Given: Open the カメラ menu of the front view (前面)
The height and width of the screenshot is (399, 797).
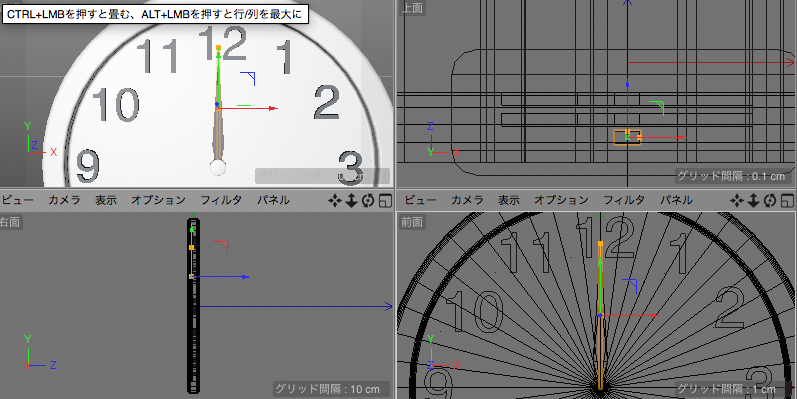Looking at the screenshot, I should 467,200.
